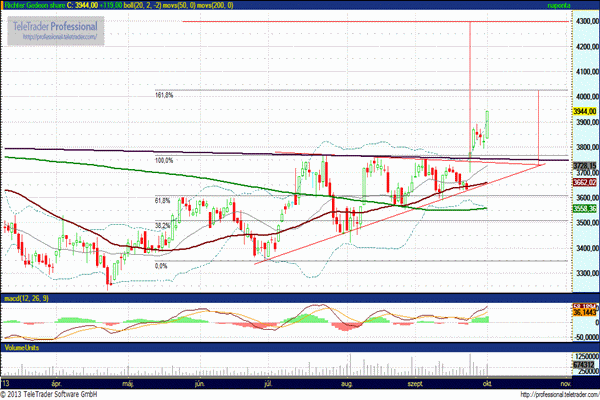Select the 38,2% Fibonacci level label
Viewport: 600px width, 400px height.
(x=163, y=225)
